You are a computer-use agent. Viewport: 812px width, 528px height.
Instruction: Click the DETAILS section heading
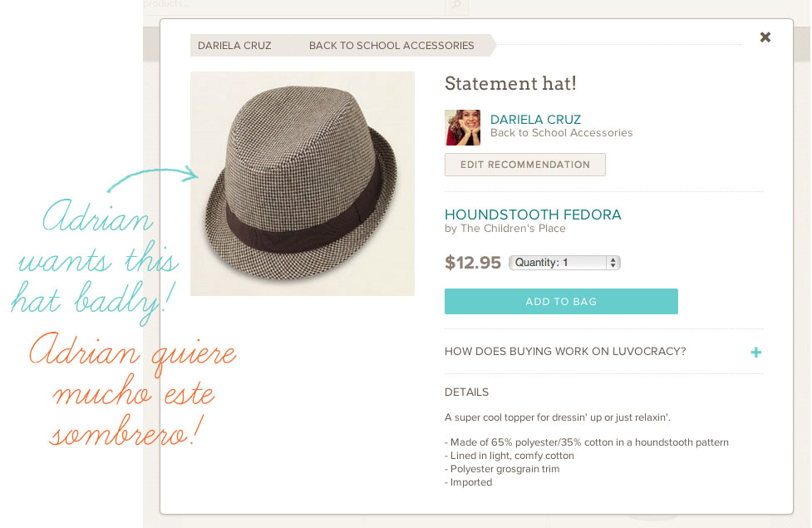466,392
